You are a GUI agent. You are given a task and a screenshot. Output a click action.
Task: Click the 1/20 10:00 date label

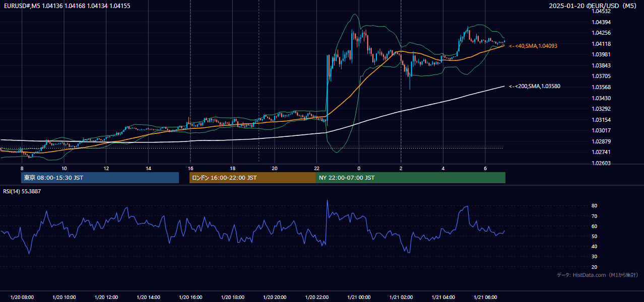click(x=64, y=297)
